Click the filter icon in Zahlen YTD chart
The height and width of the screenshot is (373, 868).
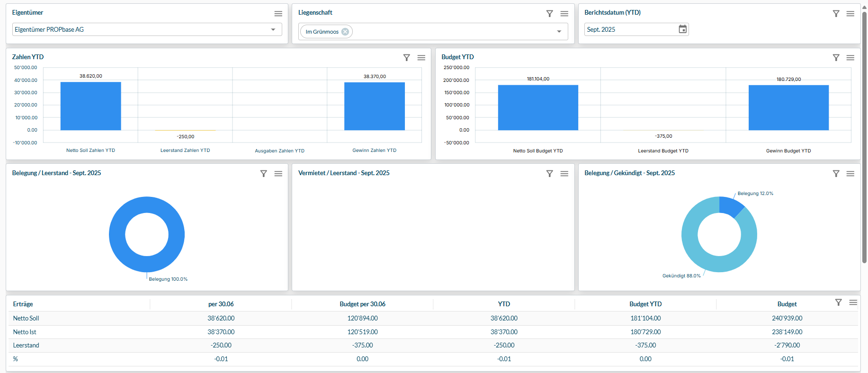[406, 58]
